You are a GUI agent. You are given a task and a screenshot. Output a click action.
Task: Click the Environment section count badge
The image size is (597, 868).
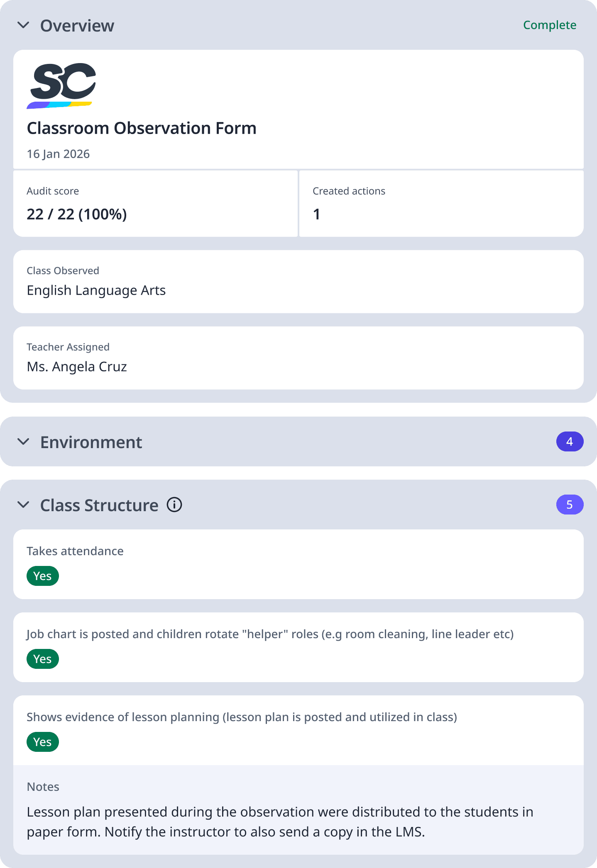[570, 441]
